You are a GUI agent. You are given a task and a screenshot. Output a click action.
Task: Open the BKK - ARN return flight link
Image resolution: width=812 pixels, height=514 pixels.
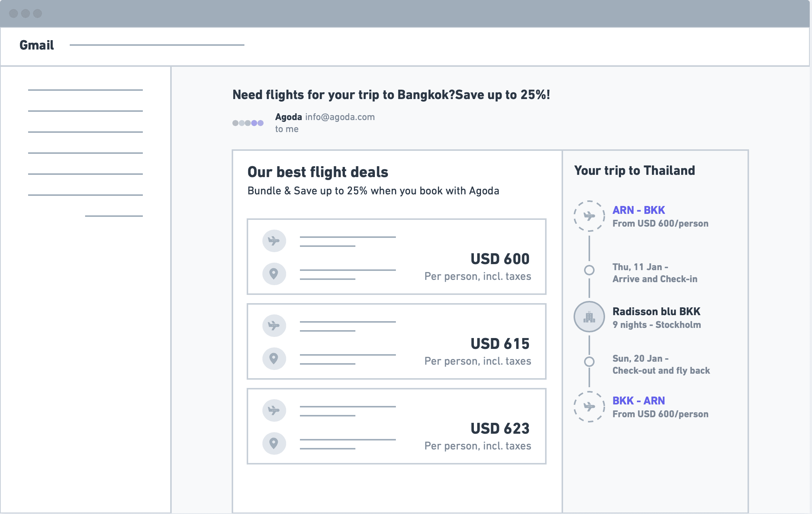tap(638, 401)
